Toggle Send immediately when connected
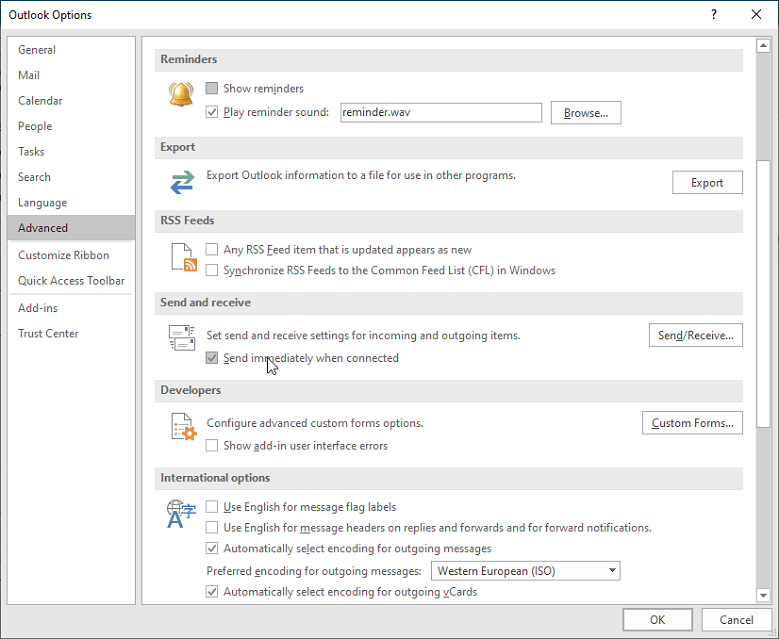The height and width of the screenshot is (639, 779). point(212,358)
